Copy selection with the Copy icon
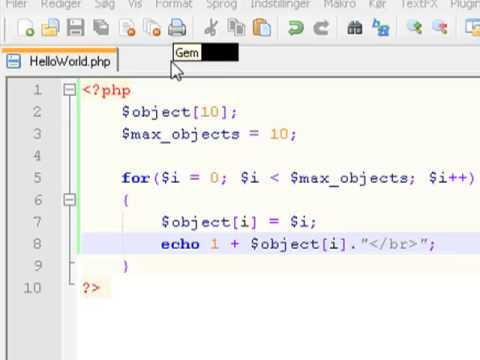 pyautogui.click(x=236, y=27)
